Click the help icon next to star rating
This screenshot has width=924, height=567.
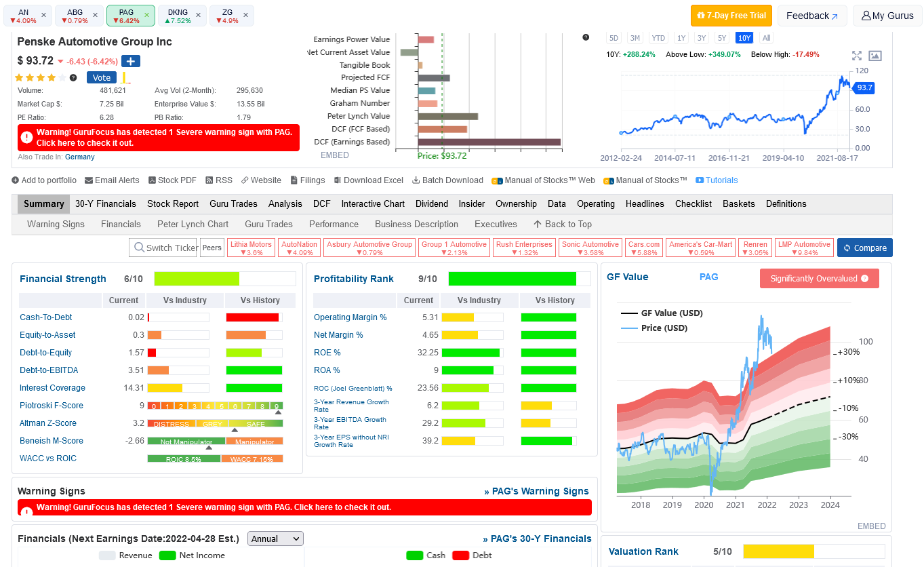[x=73, y=77]
